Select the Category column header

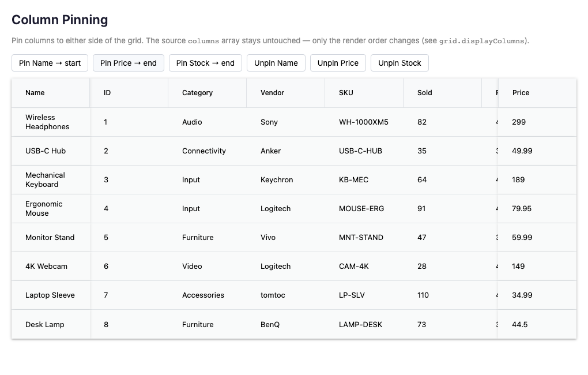[x=208, y=93]
